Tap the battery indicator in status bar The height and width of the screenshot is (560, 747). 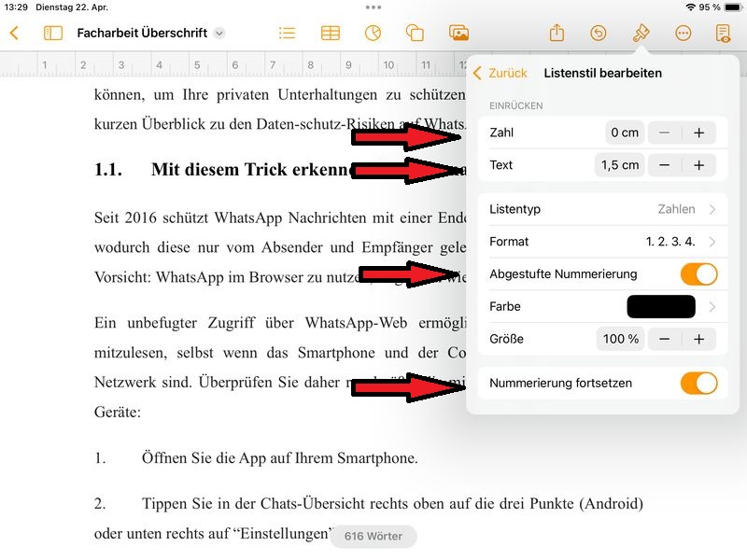[x=733, y=7]
